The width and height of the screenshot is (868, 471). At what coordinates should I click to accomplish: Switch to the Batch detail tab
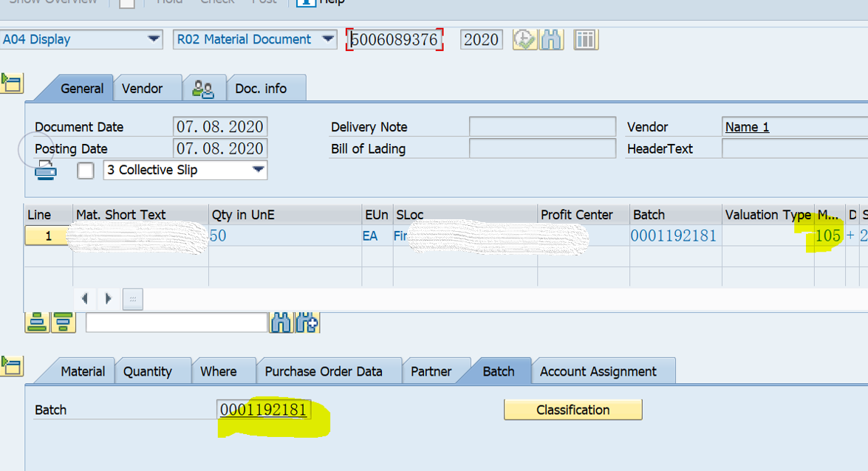[498, 371]
